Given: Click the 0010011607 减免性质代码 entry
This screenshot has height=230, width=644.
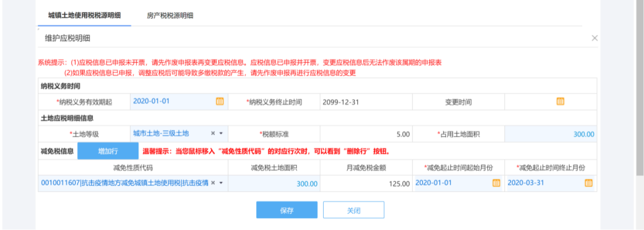Looking at the screenshot, I should (x=125, y=183).
